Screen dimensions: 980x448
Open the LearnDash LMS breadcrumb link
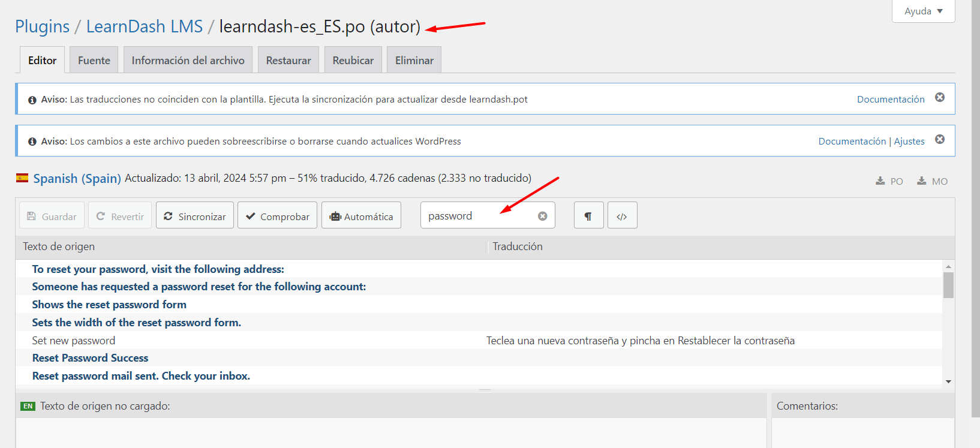(145, 26)
